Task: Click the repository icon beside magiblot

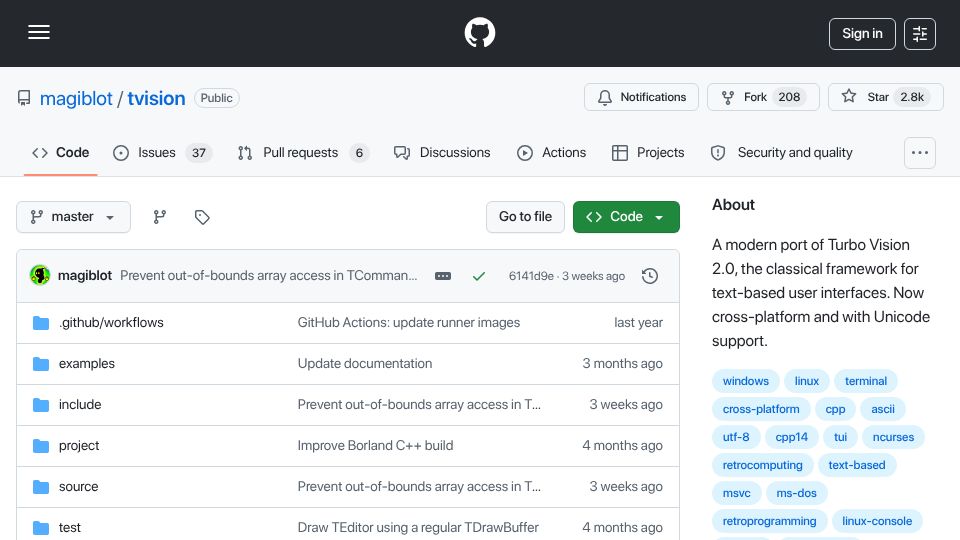Action: pyautogui.click(x=24, y=98)
